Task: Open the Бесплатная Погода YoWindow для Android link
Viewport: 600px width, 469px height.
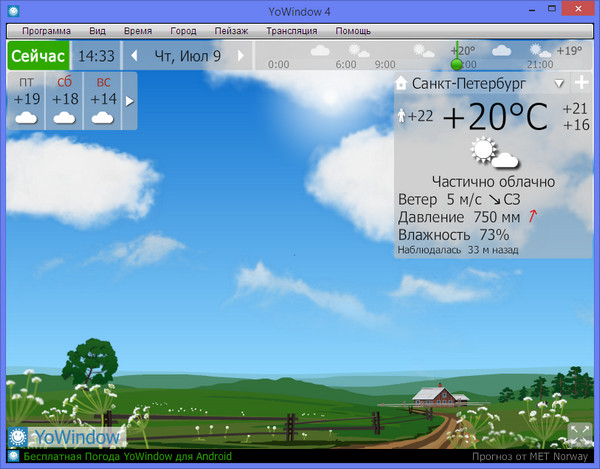Action: (121, 457)
